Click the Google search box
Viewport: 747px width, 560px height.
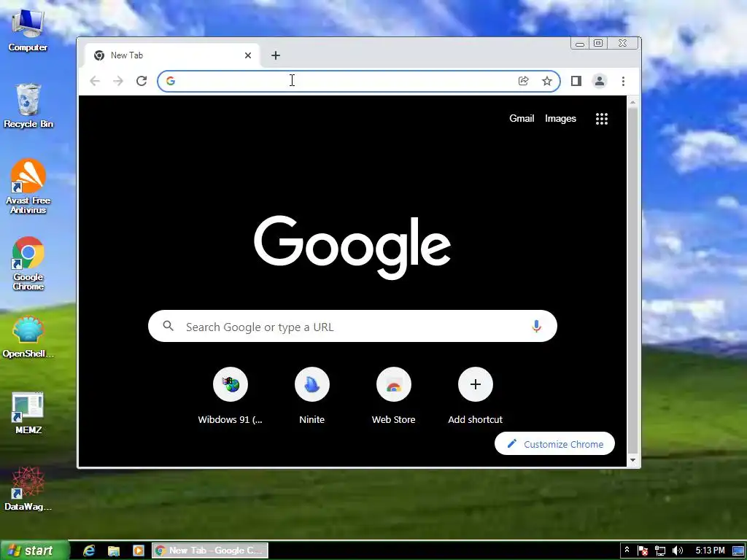[x=352, y=326]
